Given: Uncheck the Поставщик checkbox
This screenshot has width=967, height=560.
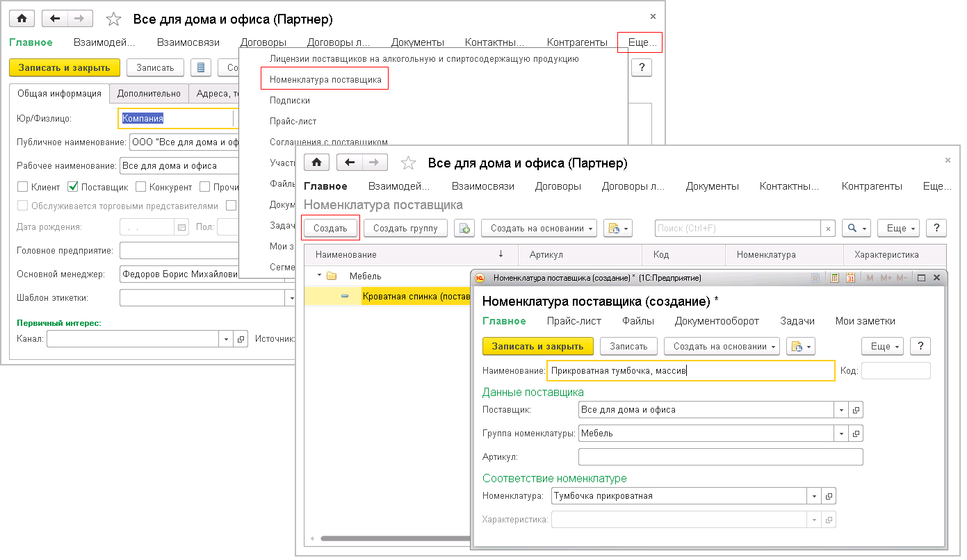Looking at the screenshot, I should click(x=73, y=187).
